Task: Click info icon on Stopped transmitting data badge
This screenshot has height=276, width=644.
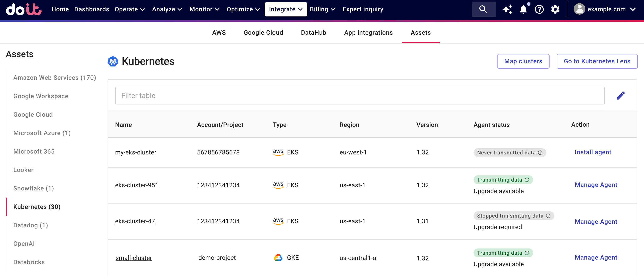Action: pyautogui.click(x=548, y=216)
